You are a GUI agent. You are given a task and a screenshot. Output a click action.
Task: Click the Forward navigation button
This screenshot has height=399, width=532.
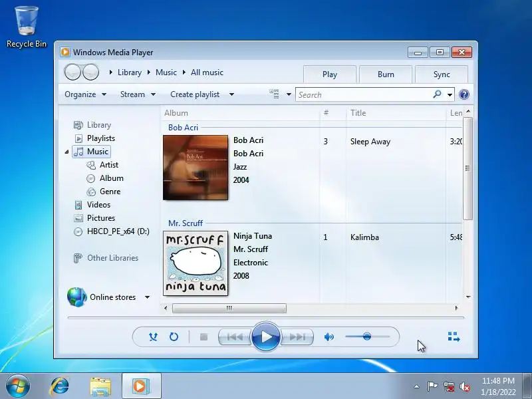[90, 72]
